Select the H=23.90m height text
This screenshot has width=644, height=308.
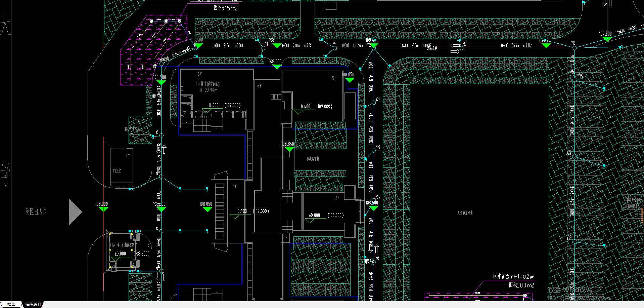point(209,90)
